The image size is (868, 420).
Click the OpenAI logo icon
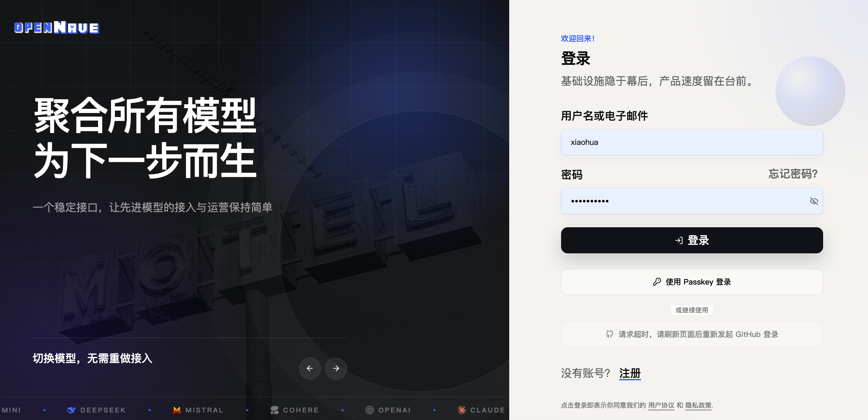[x=370, y=410]
